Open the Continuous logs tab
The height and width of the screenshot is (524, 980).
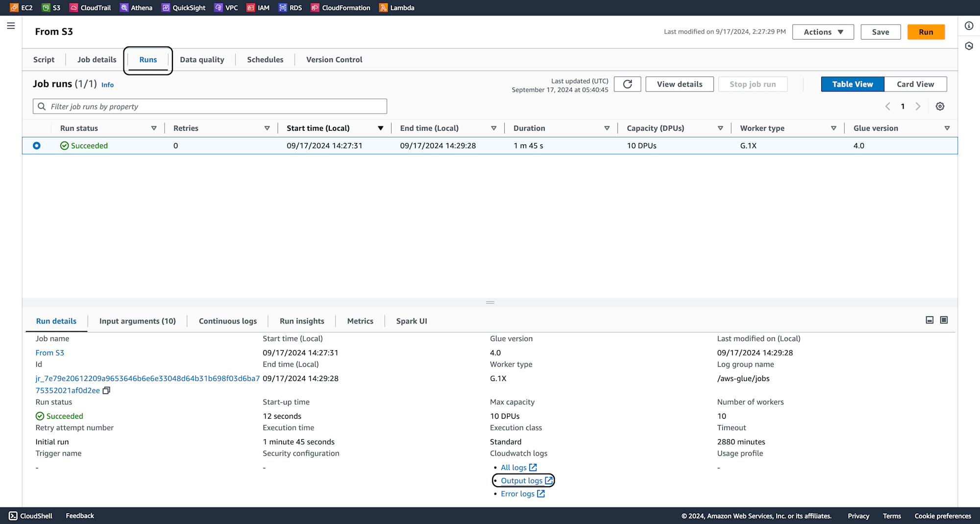228,321
